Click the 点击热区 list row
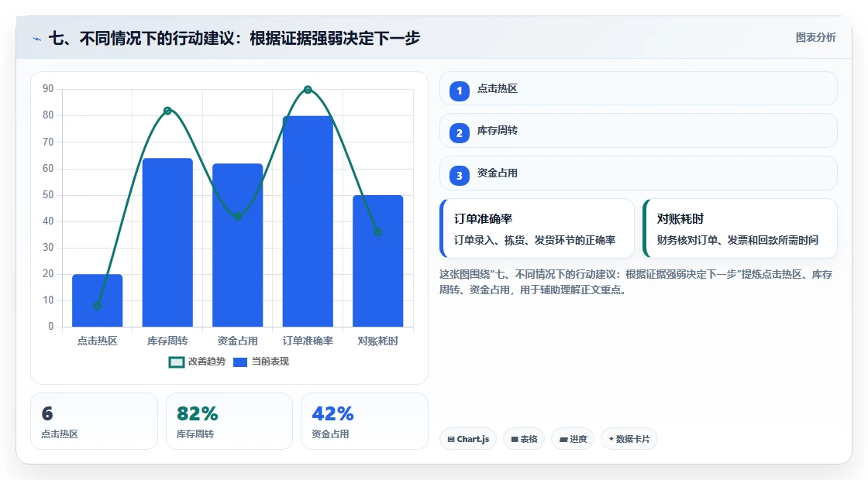 coord(639,88)
